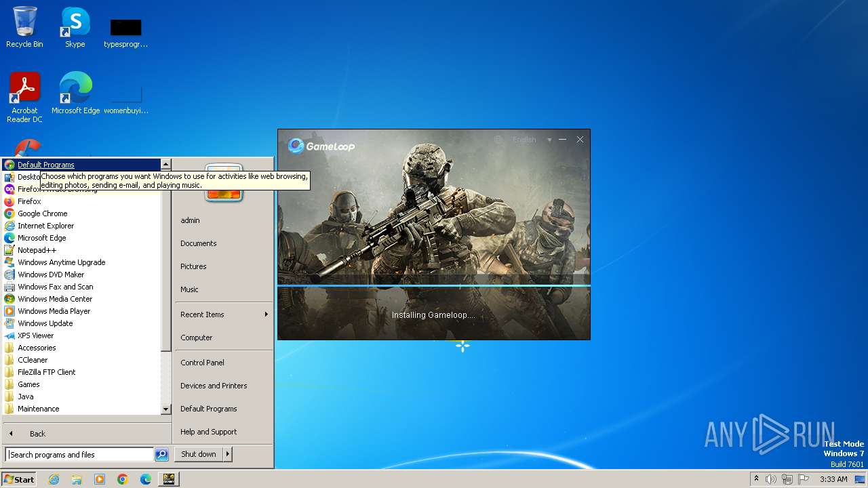
Task: Open the volume speaker tray icon
Action: (x=771, y=479)
